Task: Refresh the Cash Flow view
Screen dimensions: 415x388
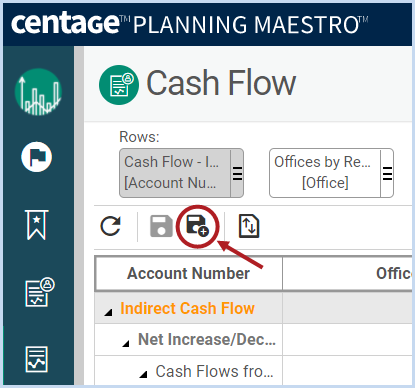Action: [111, 226]
